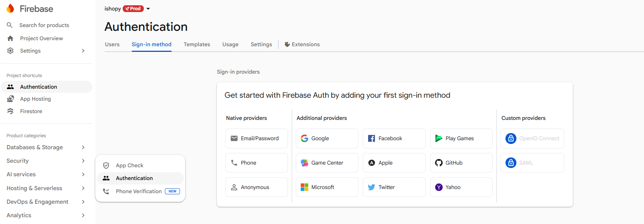Open the ishopy project dropdown arrow
644x224 pixels.
(148, 9)
